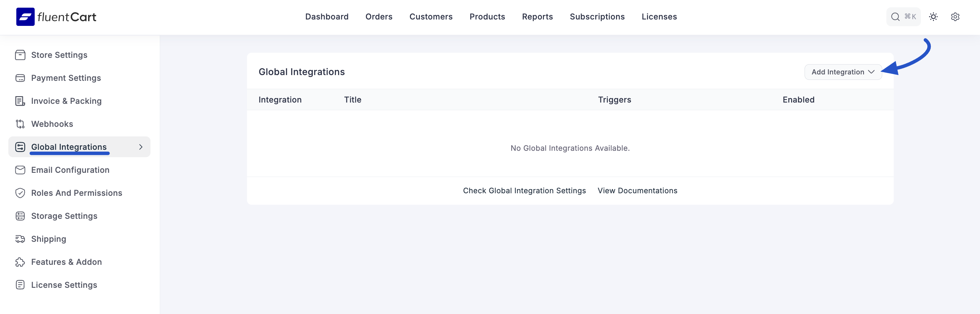
Task: Click the Shipping truck icon
Action: 20,239
